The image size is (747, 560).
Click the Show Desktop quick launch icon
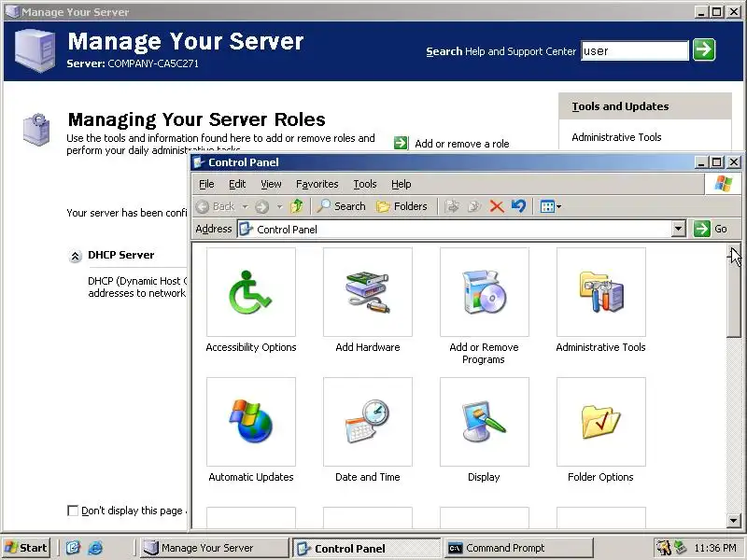pos(73,548)
